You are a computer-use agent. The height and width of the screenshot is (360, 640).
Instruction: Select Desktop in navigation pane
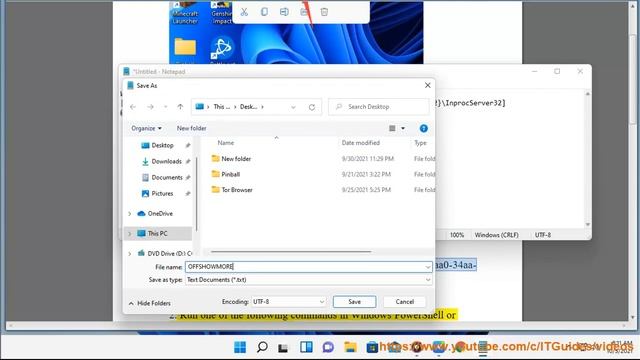coord(162,145)
